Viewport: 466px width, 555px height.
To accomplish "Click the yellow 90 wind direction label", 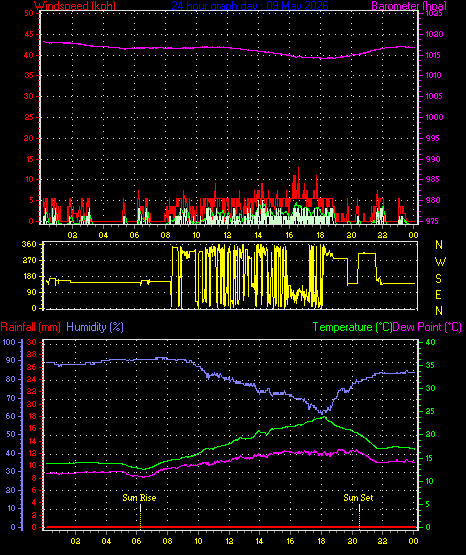I will pos(31,292).
